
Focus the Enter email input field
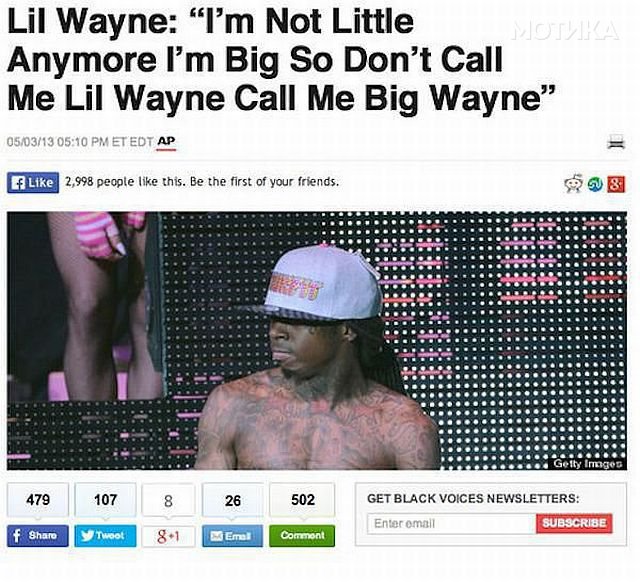coord(451,524)
